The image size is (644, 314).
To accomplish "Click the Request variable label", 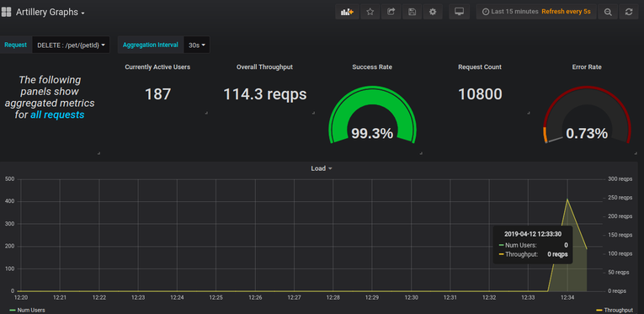I will tap(16, 45).
